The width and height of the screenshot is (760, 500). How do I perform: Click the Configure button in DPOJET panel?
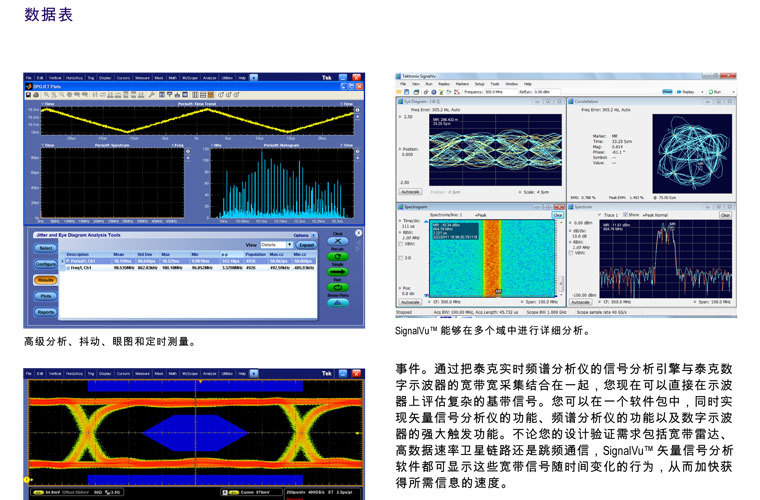(x=46, y=264)
